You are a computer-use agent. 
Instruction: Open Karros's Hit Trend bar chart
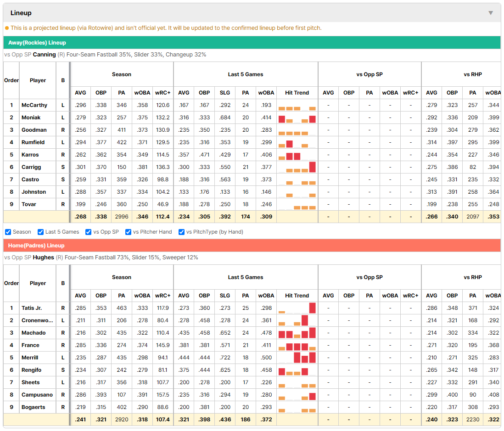(x=297, y=155)
